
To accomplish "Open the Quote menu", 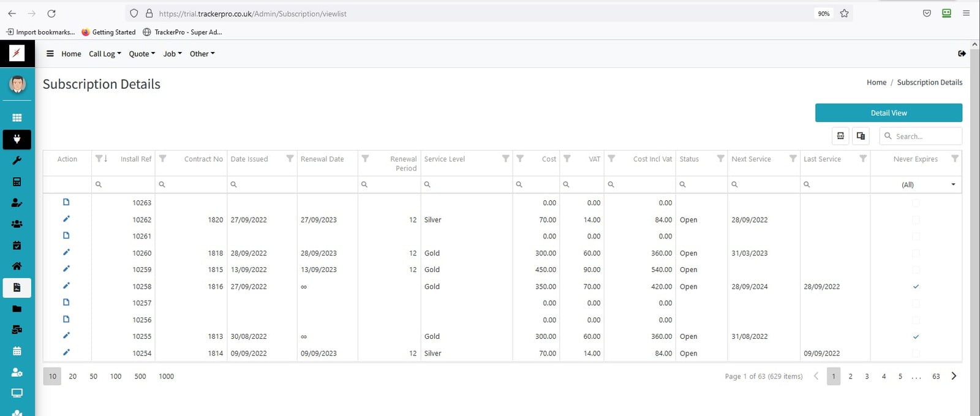I will tap(141, 54).
